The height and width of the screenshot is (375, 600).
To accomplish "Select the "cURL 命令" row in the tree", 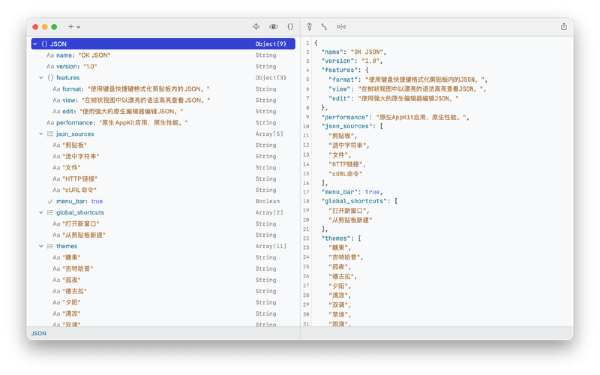I will [x=163, y=190].
